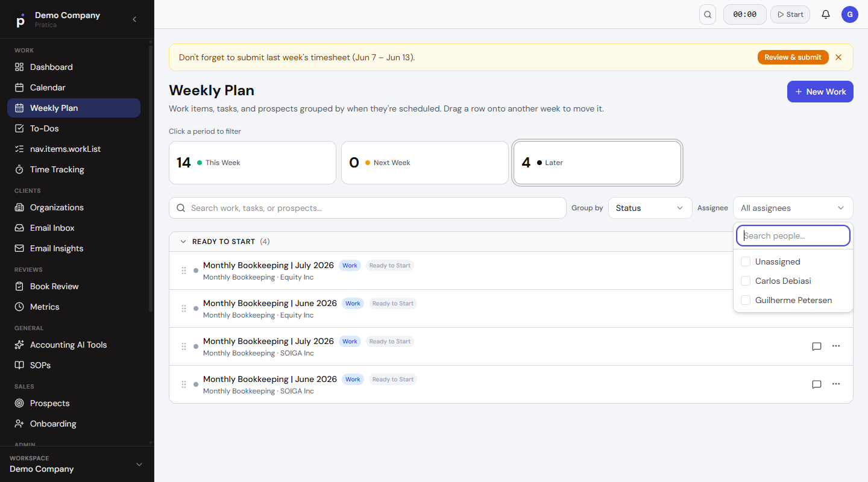
Task: Open Email Insights in sidebar
Action: [74, 248]
